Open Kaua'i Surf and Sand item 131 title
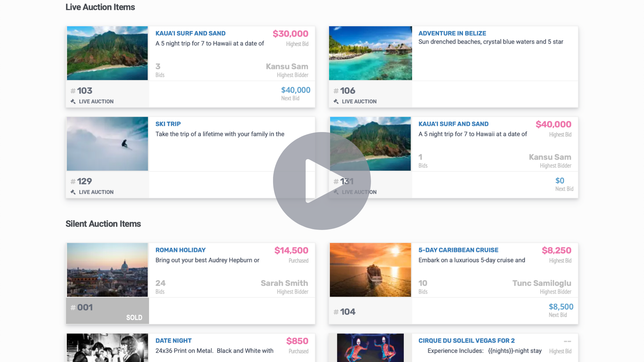The width and height of the screenshot is (644, 362). (453, 124)
